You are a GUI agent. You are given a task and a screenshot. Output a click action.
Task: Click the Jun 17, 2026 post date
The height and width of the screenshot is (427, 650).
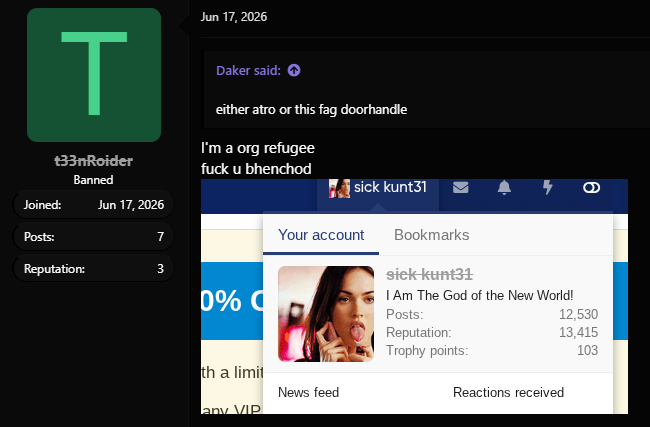coord(234,17)
